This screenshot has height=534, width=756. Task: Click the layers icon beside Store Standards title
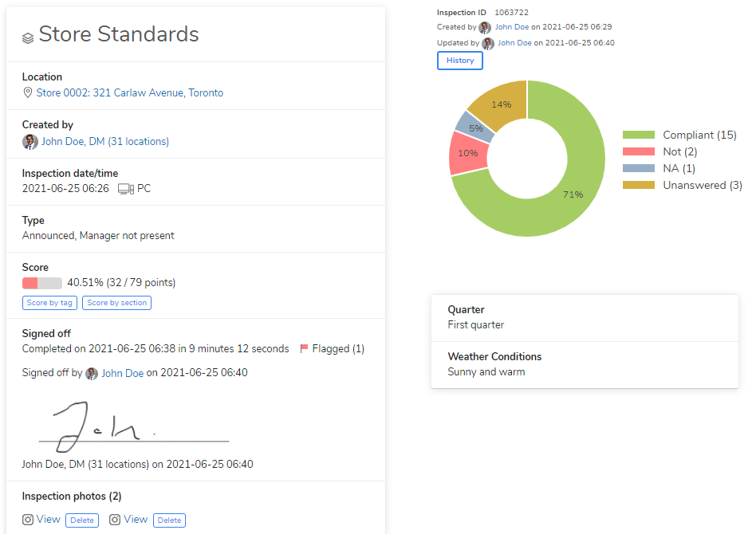pyautogui.click(x=28, y=34)
